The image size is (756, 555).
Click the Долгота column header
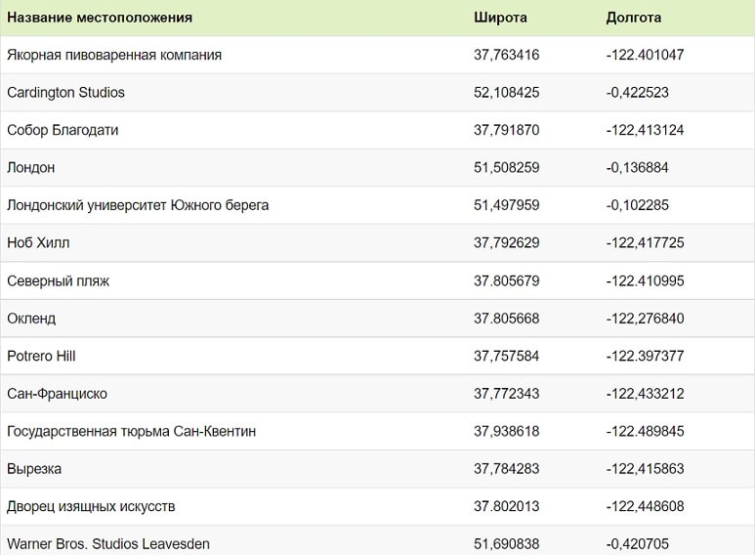(x=634, y=18)
